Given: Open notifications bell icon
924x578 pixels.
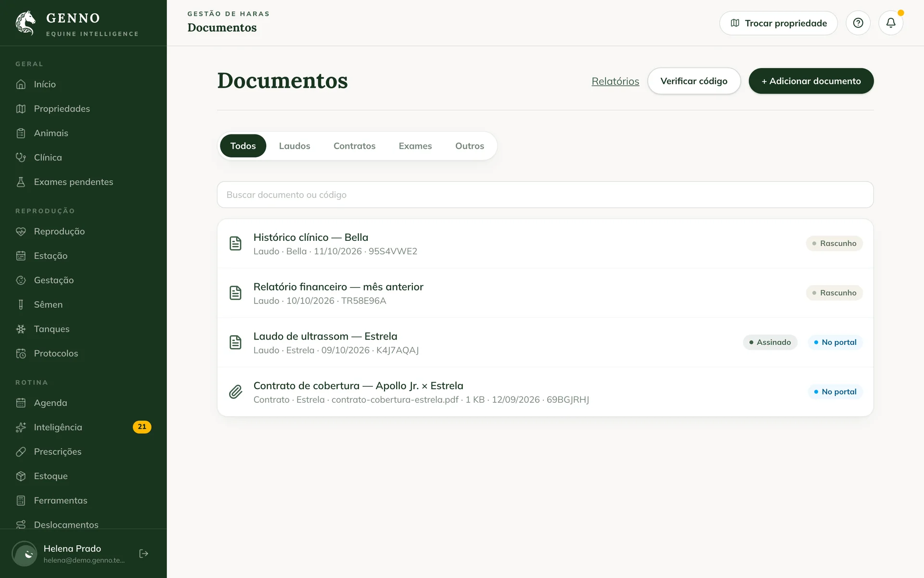Looking at the screenshot, I should click(891, 23).
